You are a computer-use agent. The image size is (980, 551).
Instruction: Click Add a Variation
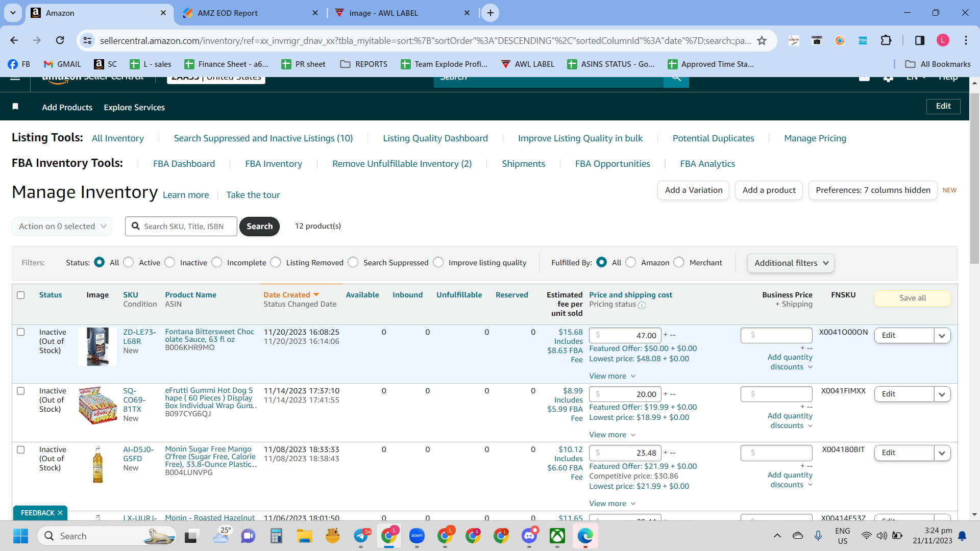coord(694,190)
